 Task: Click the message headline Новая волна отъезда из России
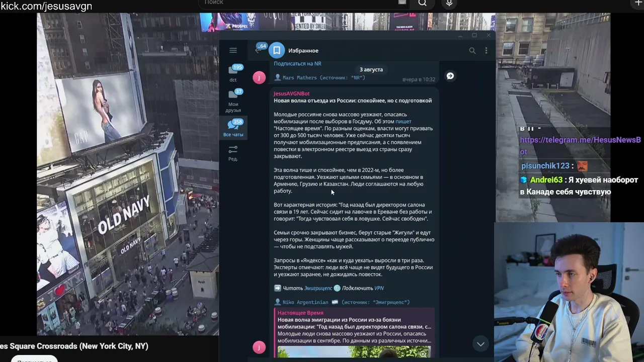pyautogui.click(x=353, y=101)
